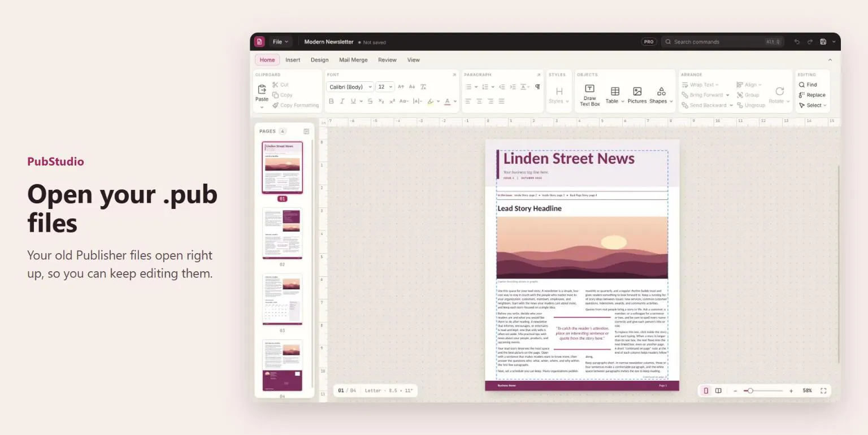Image resolution: width=868 pixels, height=435 pixels.
Task: Click the PRO badge button
Action: click(x=649, y=42)
